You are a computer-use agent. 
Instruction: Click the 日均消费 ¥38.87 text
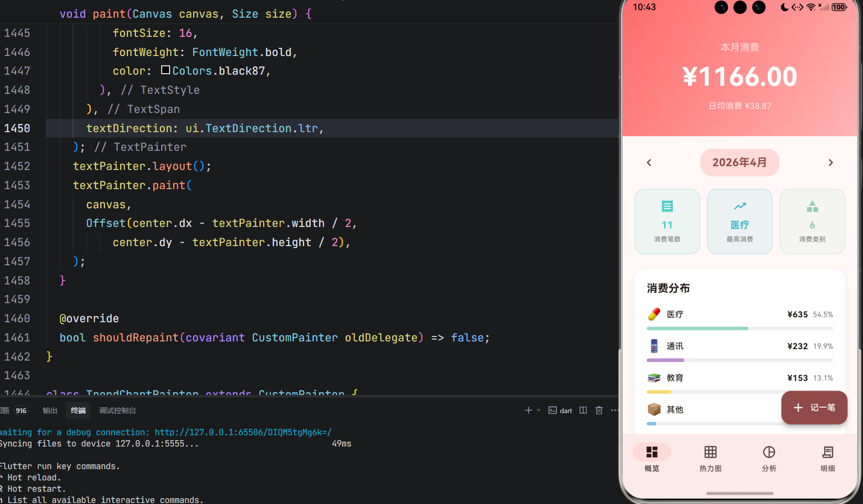click(x=740, y=106)
